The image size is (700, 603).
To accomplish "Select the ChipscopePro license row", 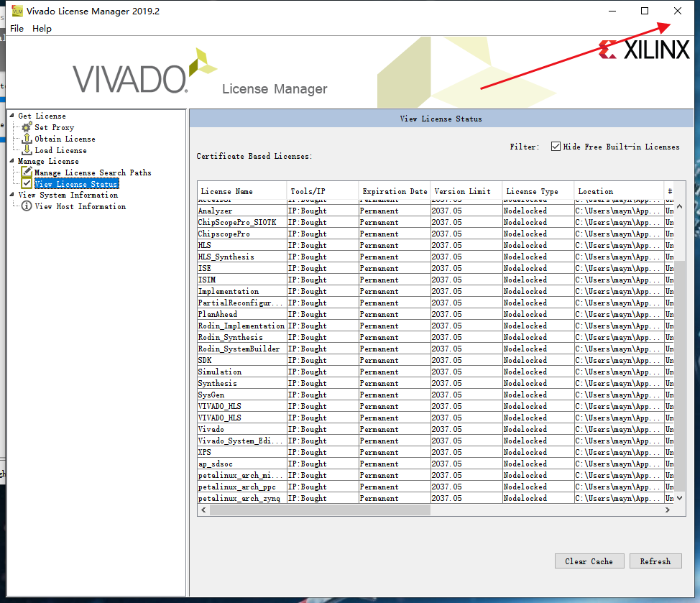I will (x=436, y=234).
